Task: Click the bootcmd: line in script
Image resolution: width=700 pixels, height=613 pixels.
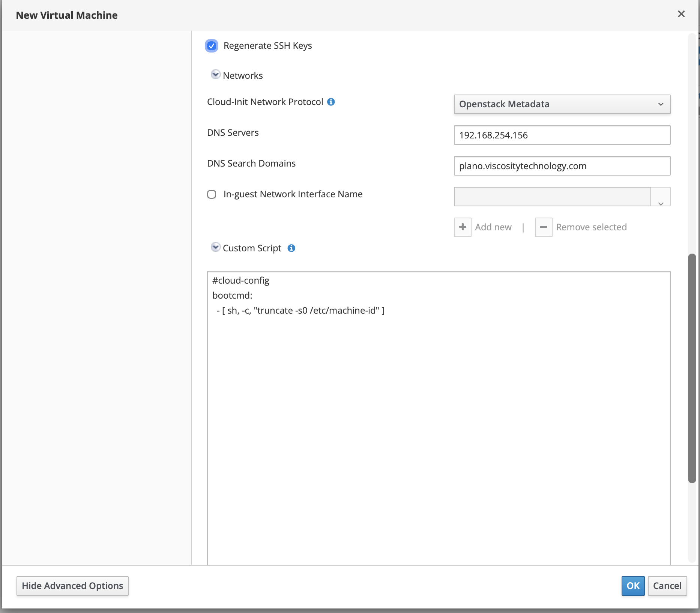Action: (232, 296)
